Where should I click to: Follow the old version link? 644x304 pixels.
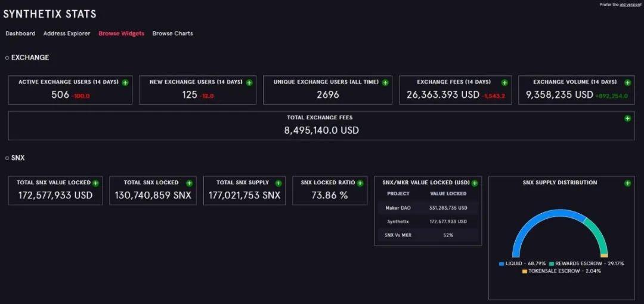click(x=630, y=4)
